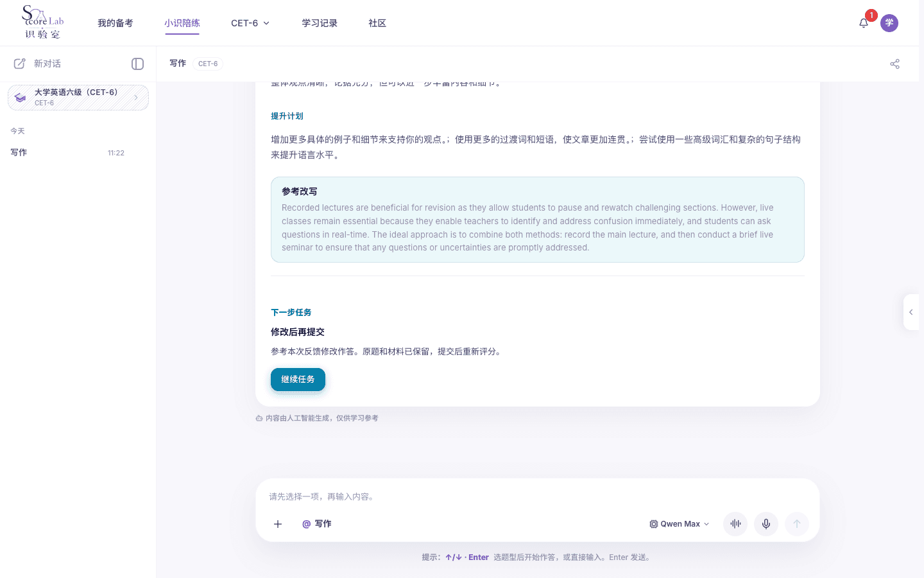This screenshot has height=578, width=924.
Task: Add attachment with the plus icon
Action: [x=278, y=524]
